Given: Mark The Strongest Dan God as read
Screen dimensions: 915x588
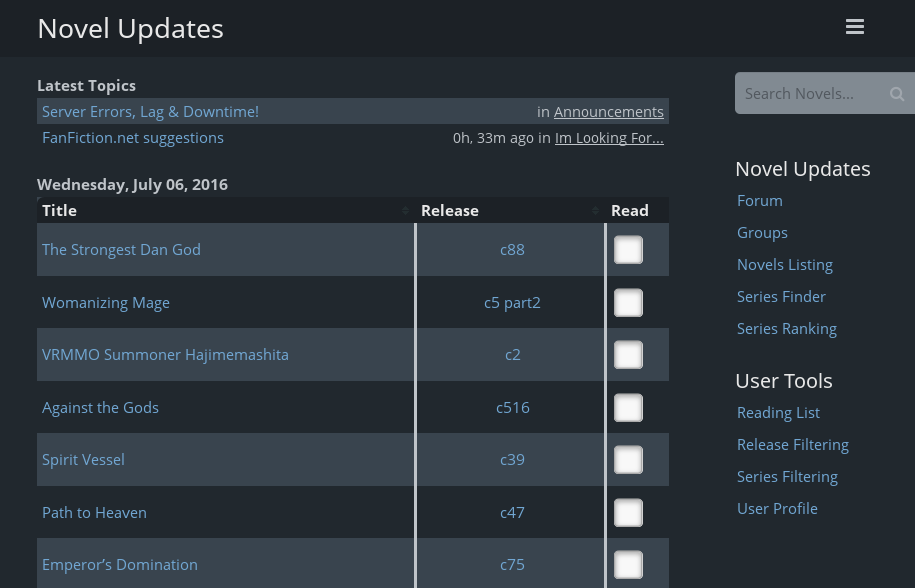Looking at the screenshot, I should 628,249.
